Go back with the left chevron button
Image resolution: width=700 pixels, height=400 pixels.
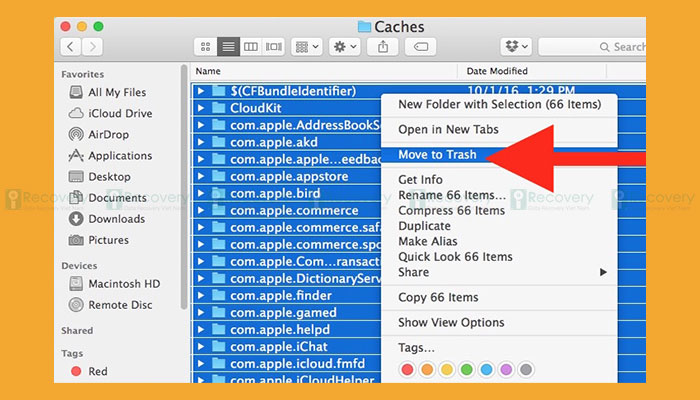[x=71, y=47]
